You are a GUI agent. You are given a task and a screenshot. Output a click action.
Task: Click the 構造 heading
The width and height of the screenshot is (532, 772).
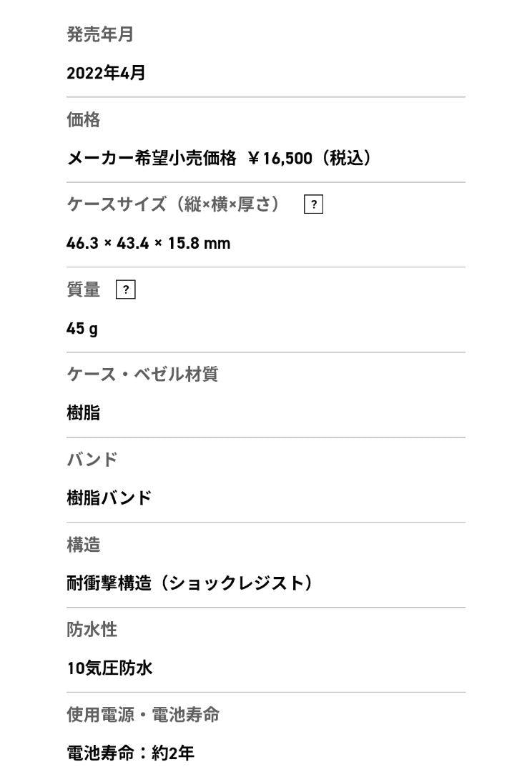[x=84, y=545]
